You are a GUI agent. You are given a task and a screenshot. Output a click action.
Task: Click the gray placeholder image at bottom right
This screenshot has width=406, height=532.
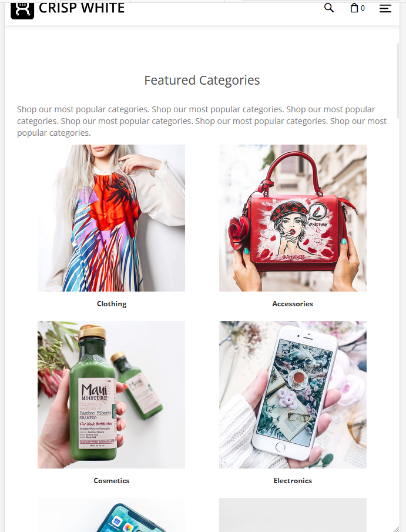[x=293, y=515]
